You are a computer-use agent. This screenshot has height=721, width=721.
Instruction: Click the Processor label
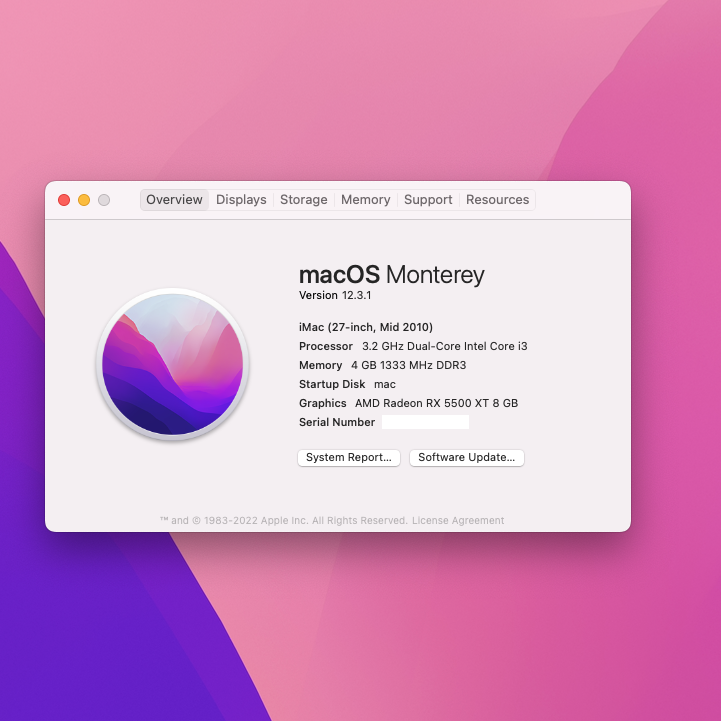326,346
